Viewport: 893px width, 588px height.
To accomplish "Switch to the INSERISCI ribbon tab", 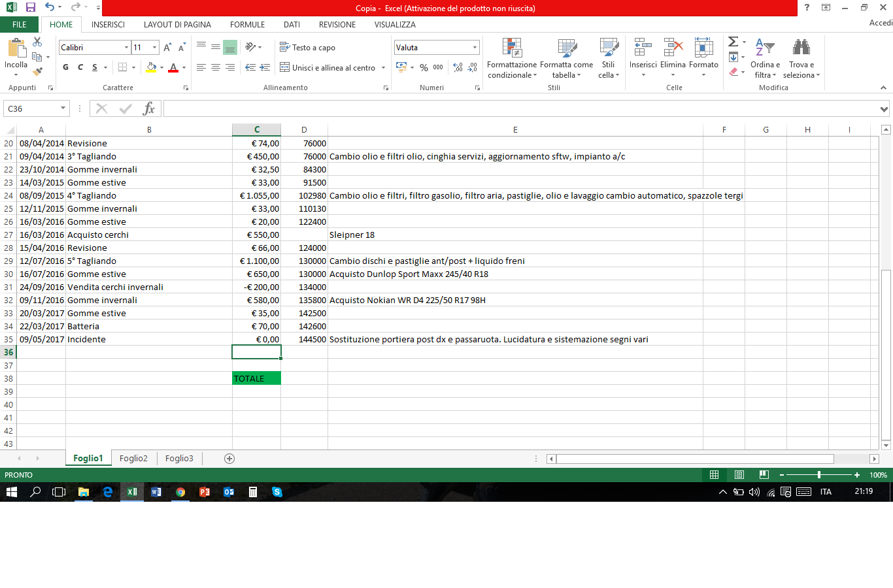I will coord(108,25).
